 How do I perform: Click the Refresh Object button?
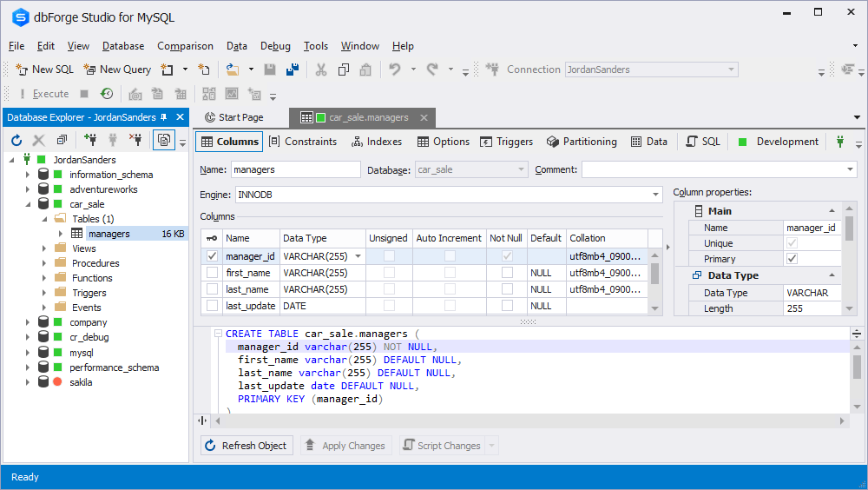tap(247, 445)
